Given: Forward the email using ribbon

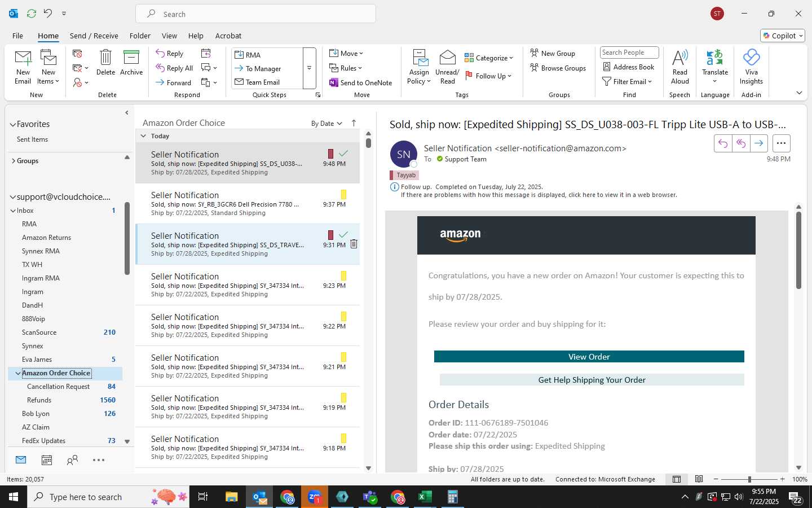Looking at the screenshot, I should (174, 82).
